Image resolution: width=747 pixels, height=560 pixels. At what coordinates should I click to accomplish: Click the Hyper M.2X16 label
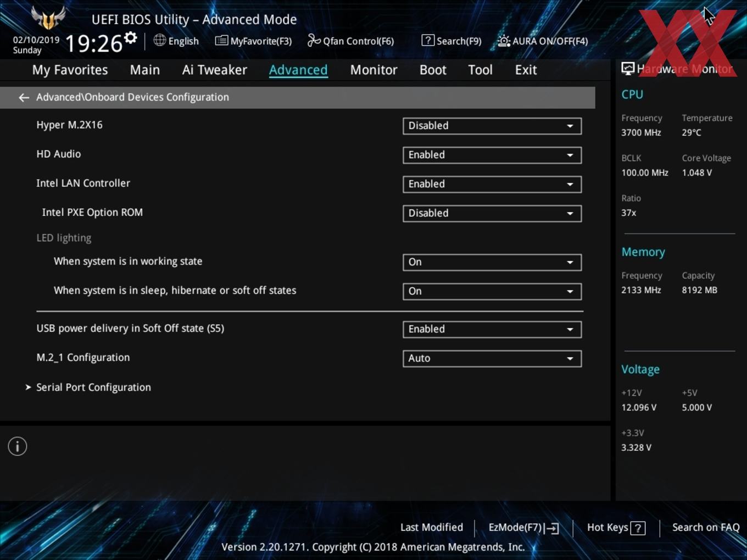[x=69, y=125]
